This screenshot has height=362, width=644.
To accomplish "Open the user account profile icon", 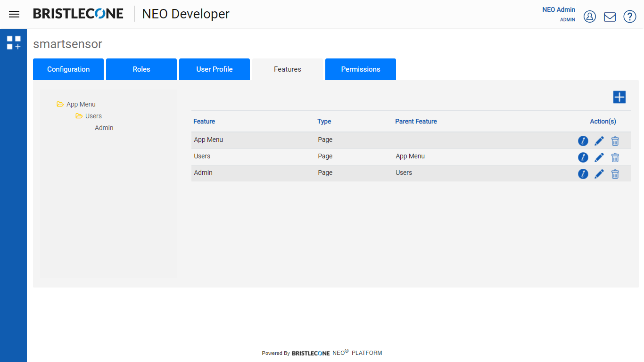I will [x=590, y=16].
